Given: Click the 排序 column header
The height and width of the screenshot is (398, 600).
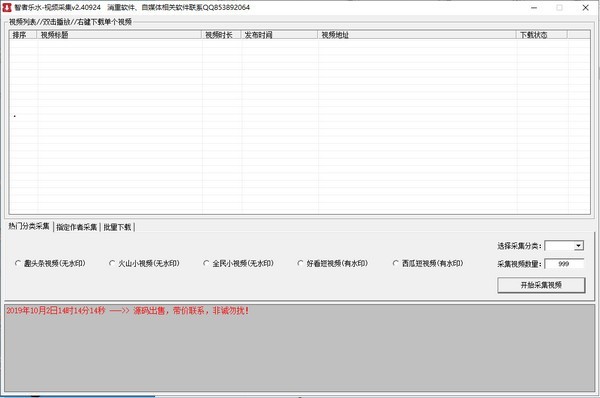Looking at the screenshot, I should coord(23,35).
